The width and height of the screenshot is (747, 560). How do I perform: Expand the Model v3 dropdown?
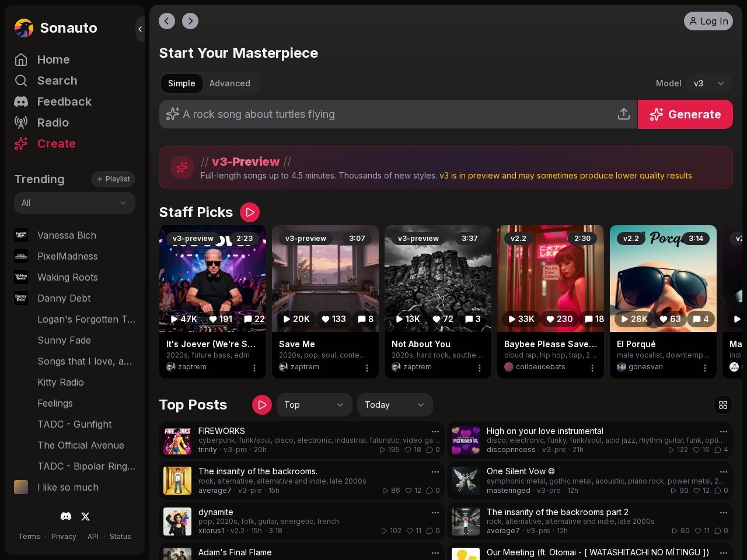(x=709, y=83)
